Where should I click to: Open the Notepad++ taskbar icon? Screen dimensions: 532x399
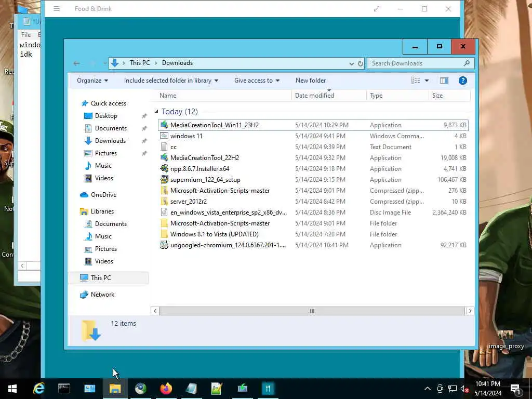(217, 389)
